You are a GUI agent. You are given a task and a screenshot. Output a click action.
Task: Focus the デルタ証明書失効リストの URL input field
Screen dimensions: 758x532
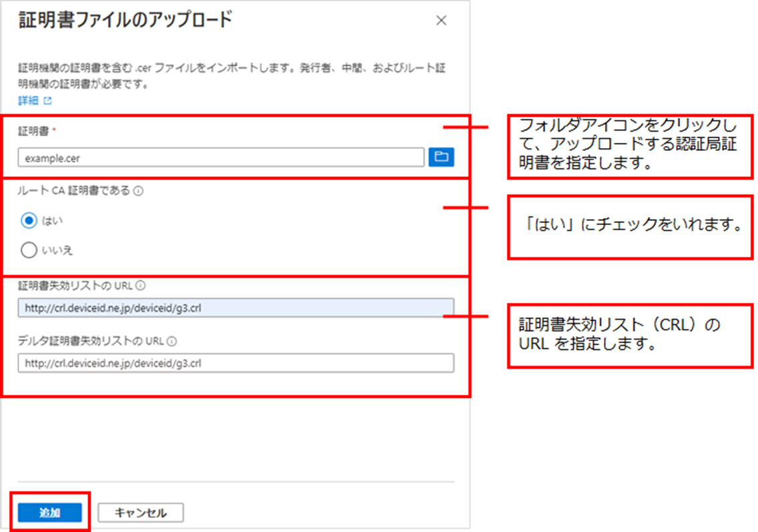point(236,363)
